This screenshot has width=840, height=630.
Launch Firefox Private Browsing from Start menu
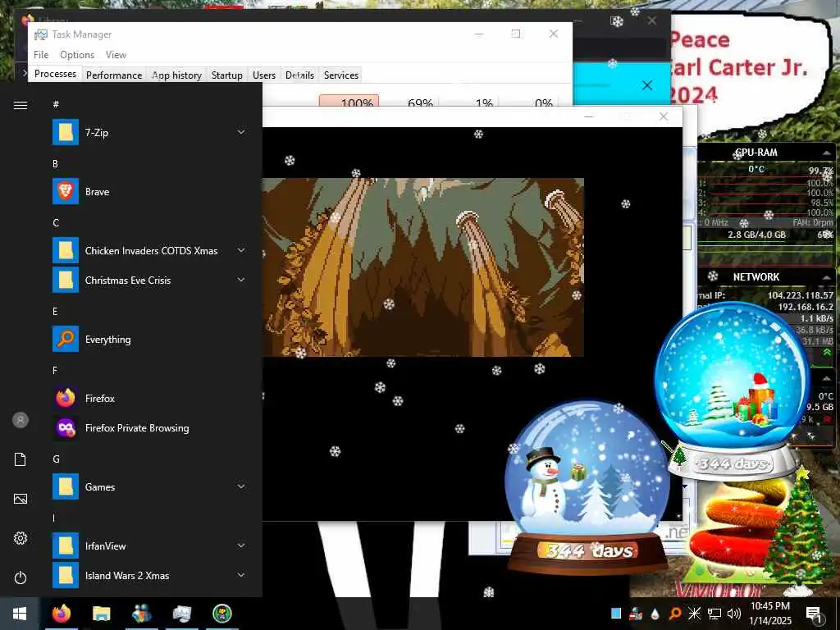click(x=149, y=428)
